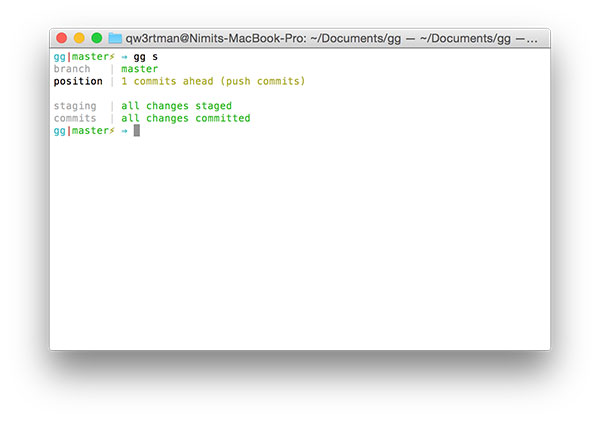
Task: Minimize the terminal with the yellow button
Action: tap(79, 38)
